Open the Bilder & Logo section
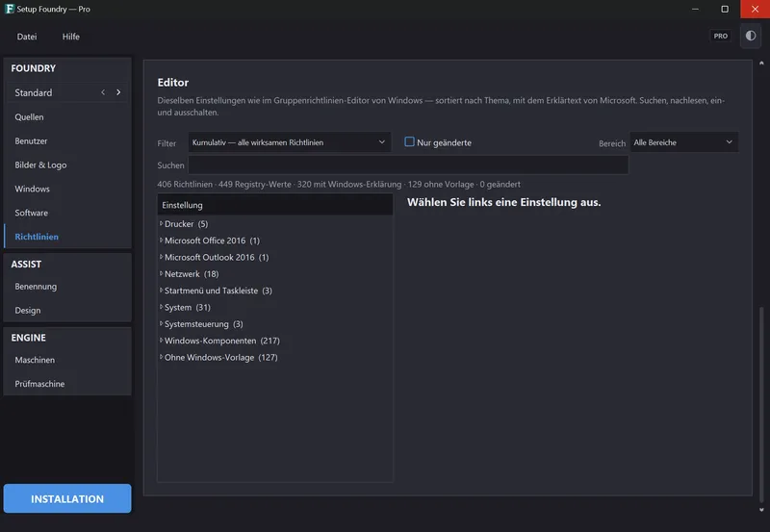This screenshot has width=770, height=532. [67, 165]
